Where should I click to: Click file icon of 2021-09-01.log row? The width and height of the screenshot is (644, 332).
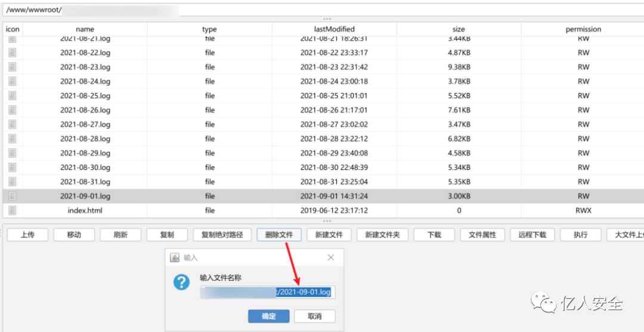[13, 196]
